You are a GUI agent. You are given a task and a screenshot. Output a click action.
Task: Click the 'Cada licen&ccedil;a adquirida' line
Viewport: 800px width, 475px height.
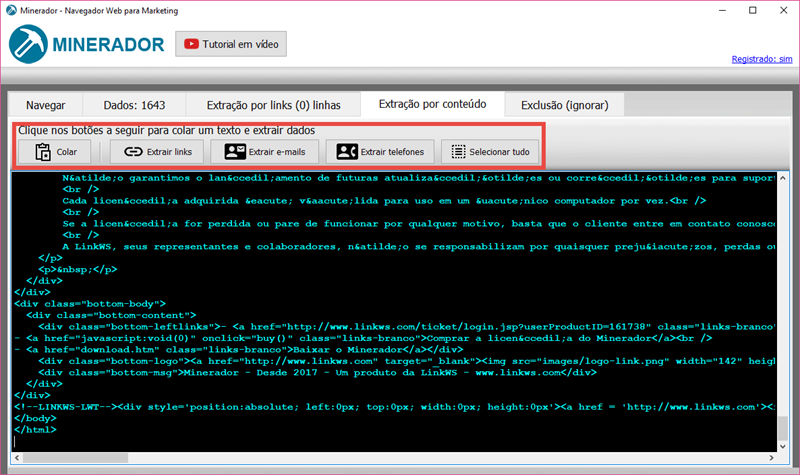click(384, 201)
